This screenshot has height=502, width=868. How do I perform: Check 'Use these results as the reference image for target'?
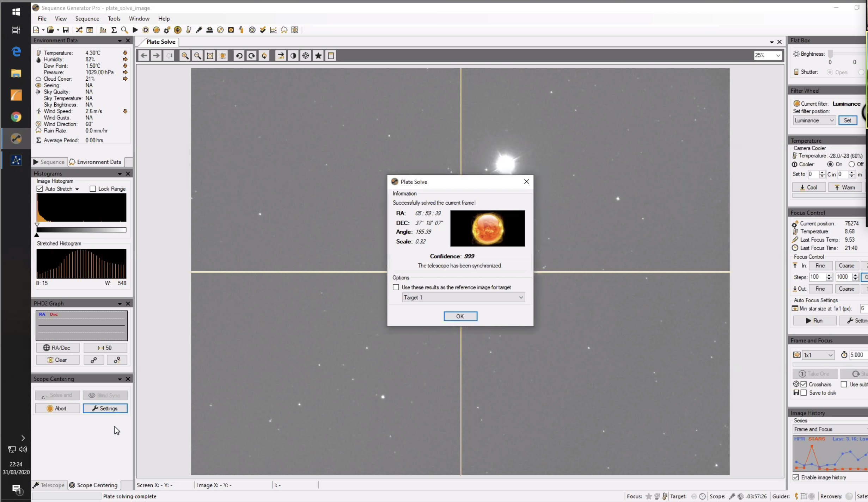click(395, 287)
